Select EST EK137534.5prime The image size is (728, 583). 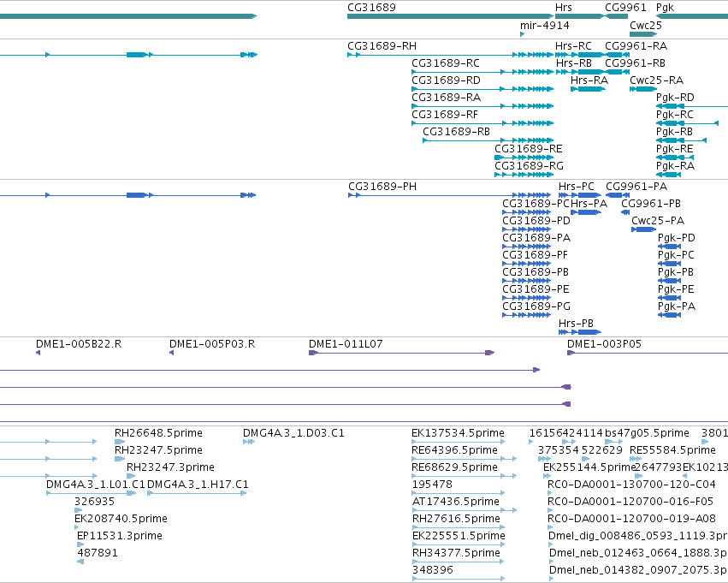459,442
